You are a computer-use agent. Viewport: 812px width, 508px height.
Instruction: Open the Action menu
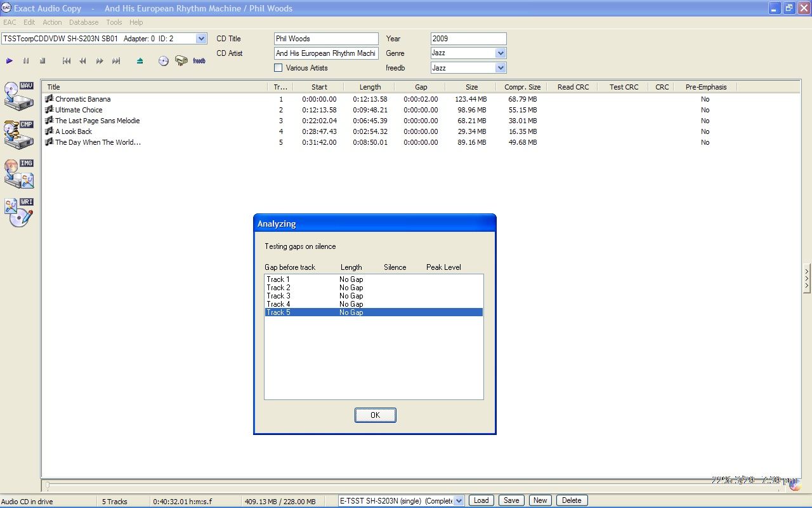coord(53,22)
